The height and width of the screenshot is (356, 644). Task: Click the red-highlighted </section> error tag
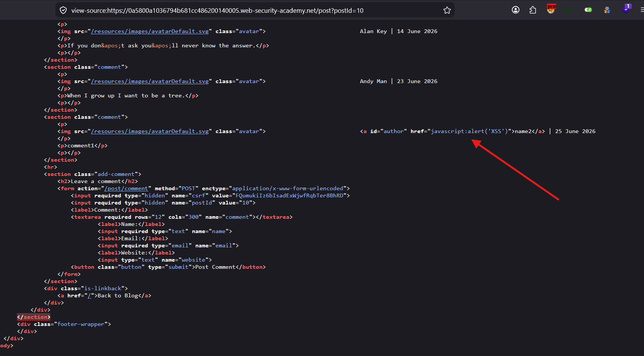[33, 317]
